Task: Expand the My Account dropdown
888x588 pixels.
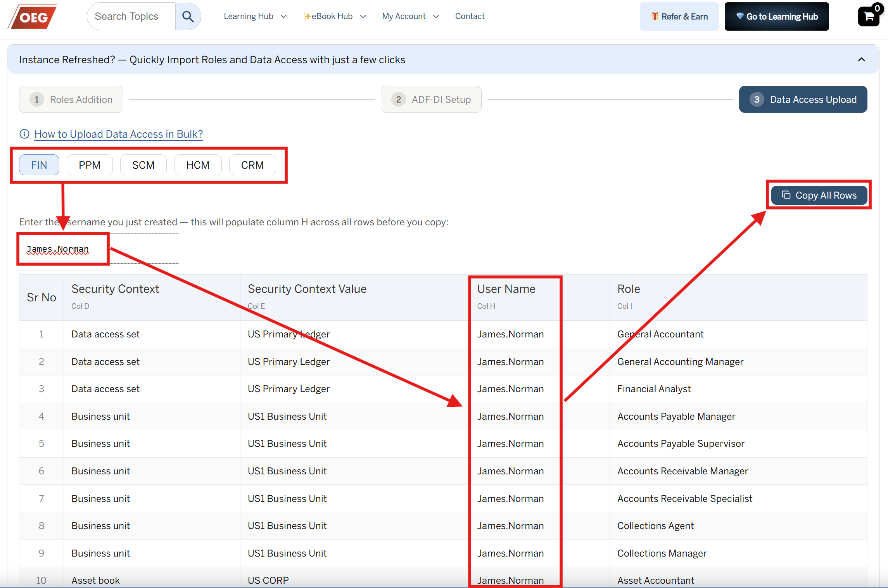Action: pyautogui.click(x=411, y=16)
